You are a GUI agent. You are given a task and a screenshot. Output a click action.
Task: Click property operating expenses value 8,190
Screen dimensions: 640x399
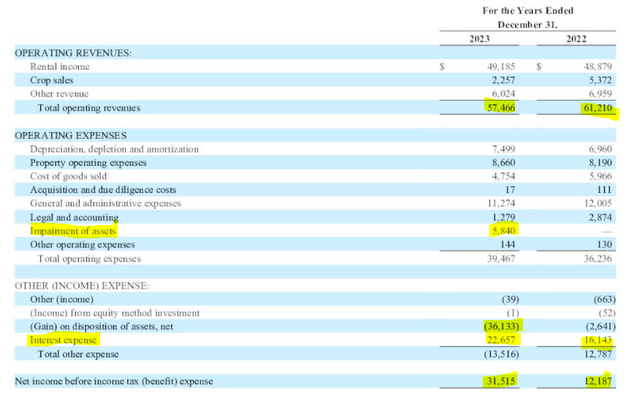point(600,163)
